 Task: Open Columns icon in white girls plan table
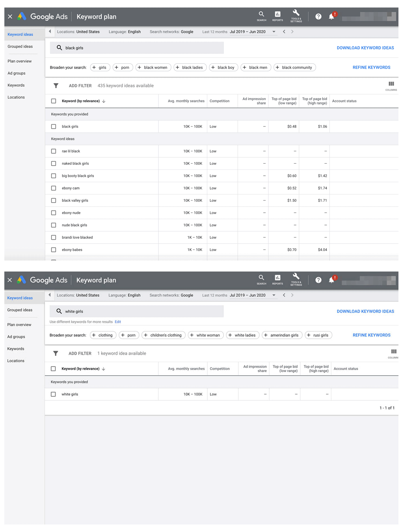point(393,353)
